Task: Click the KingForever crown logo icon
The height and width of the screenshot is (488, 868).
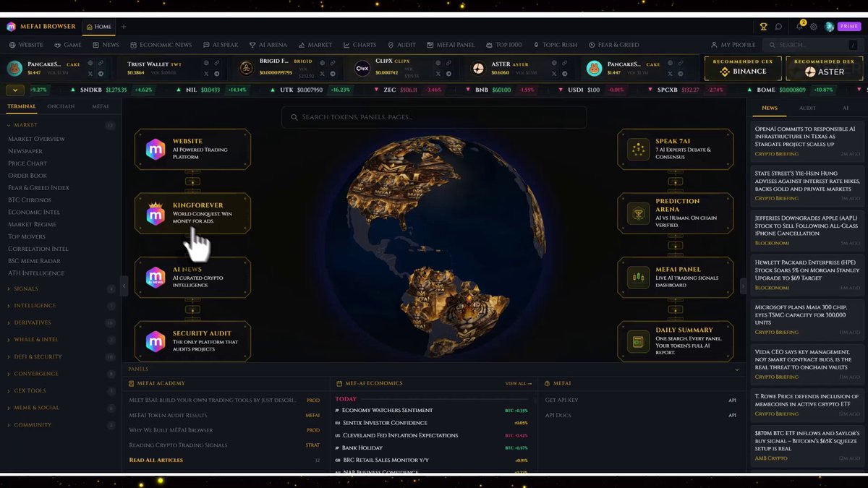Action: [156, 213]
